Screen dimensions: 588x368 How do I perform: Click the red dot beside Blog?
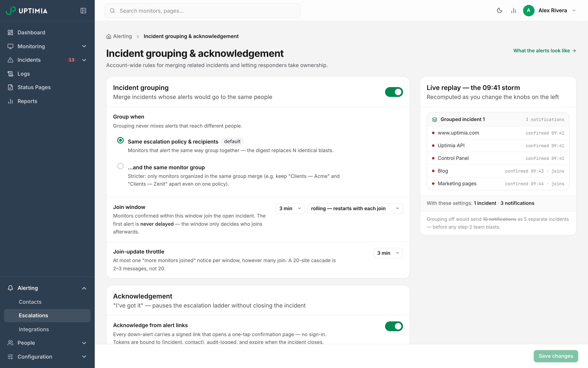coord(433,171)
